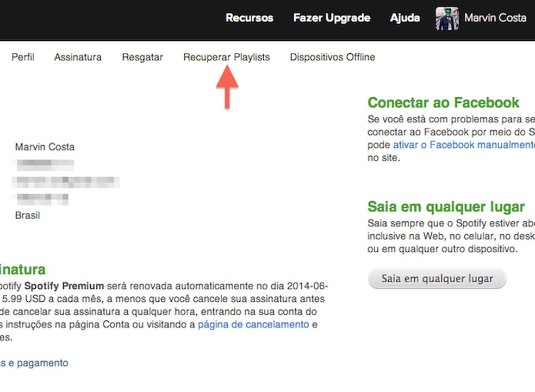Open the Dispositivos Offline tab
This screenshot has height=392, width=535.
[332, 57]
